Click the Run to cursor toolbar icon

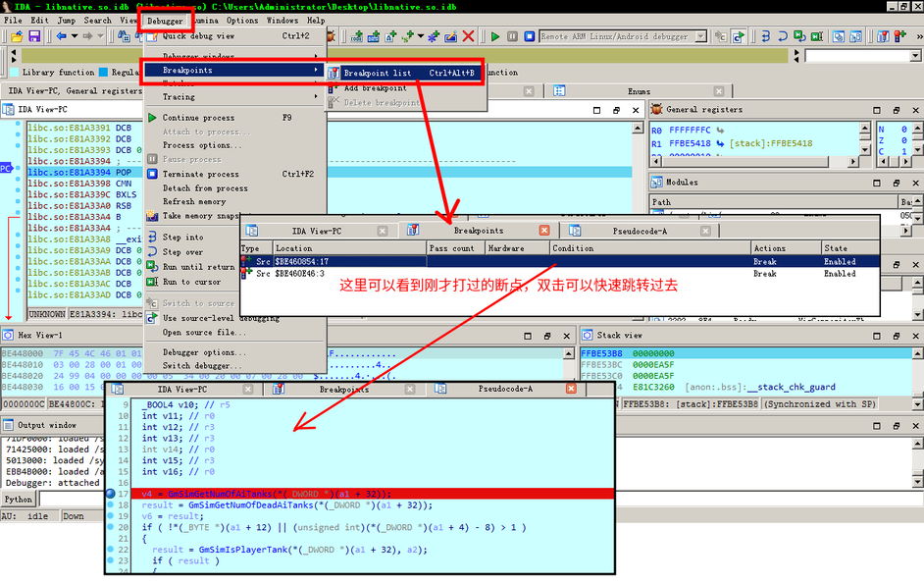(817, 36)
